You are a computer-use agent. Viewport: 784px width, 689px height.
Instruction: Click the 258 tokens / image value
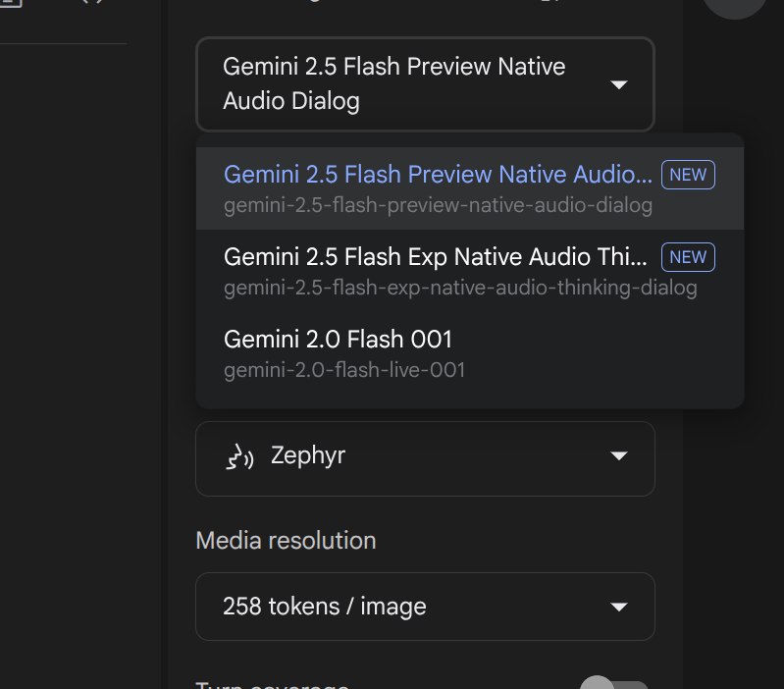tap(325, 607)
